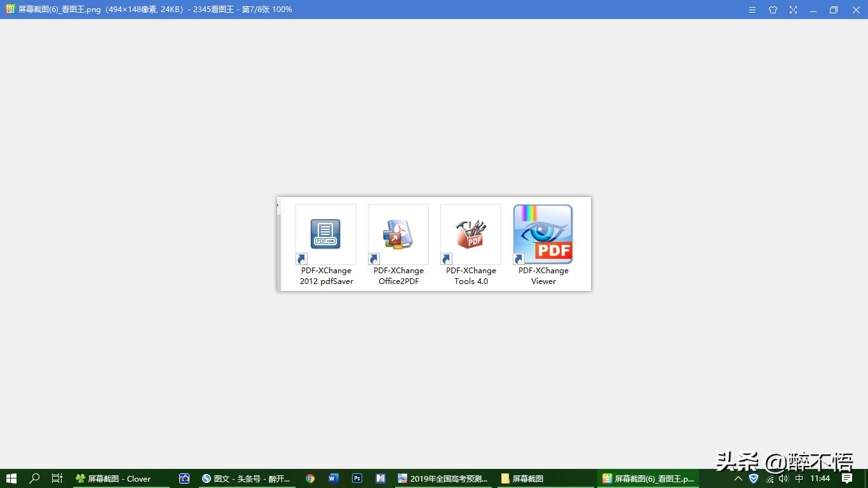Image resolution: width=868 pixels, height=488 pixels.
Task: Toggle the 中 input method indicator
Action: tap(799, 478)
